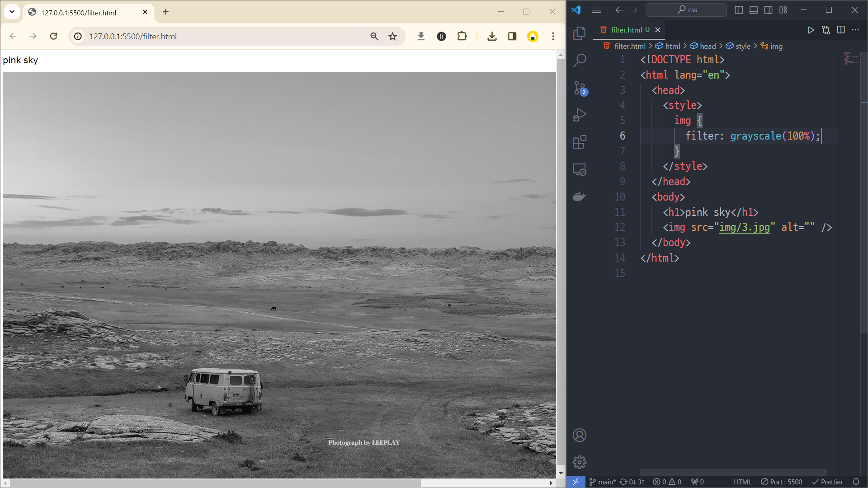This screenshot has width=868, height=488.
Task: Expand the 'style' breadcrumb item
Action: [742, 46]
